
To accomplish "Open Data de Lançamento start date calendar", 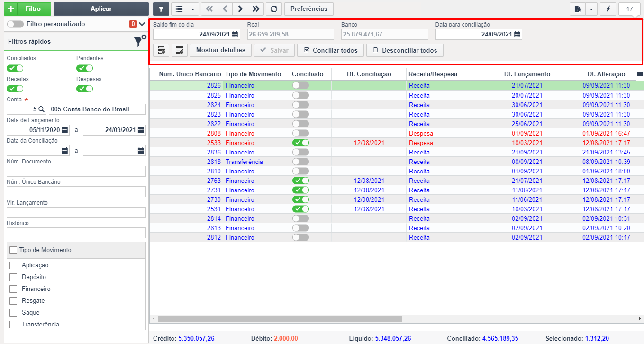I will pyautogui.click(x=65, y=130).
